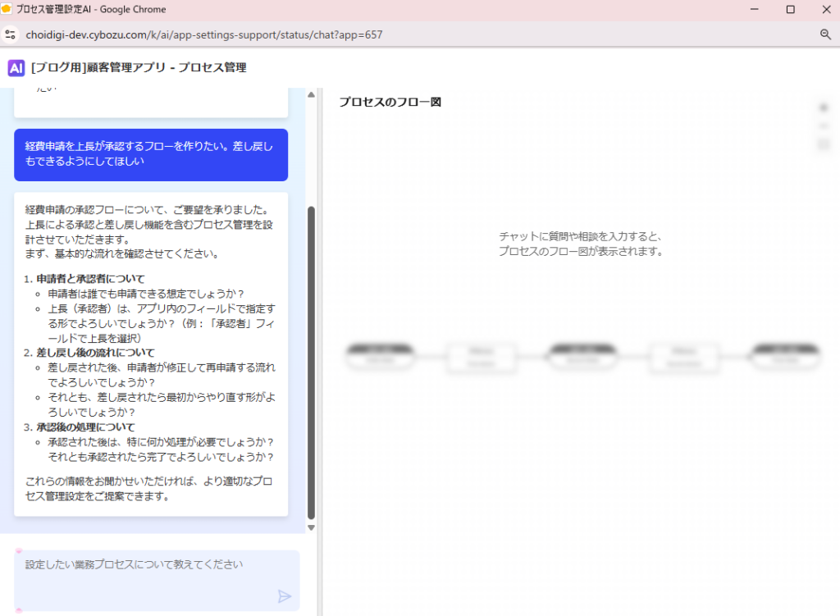Click the bottom fit-view control in flow diagram

[x=824, y=145]
